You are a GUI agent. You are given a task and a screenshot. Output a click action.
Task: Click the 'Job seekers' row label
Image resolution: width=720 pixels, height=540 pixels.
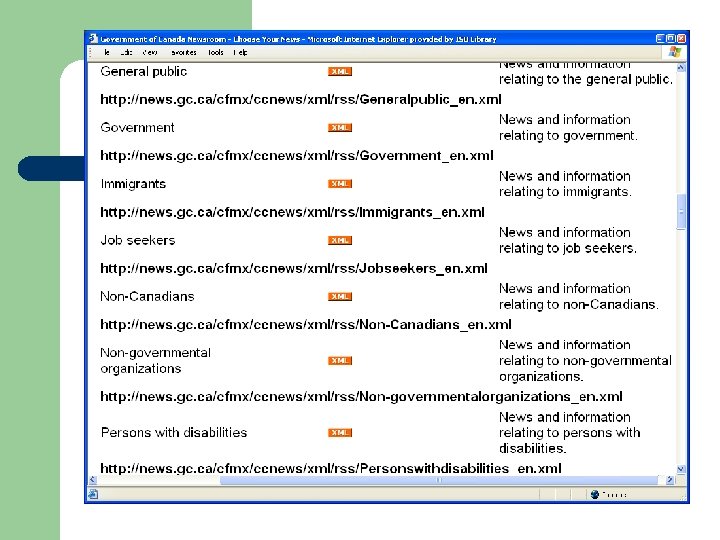pyautogui.click(x=138, y=240)
